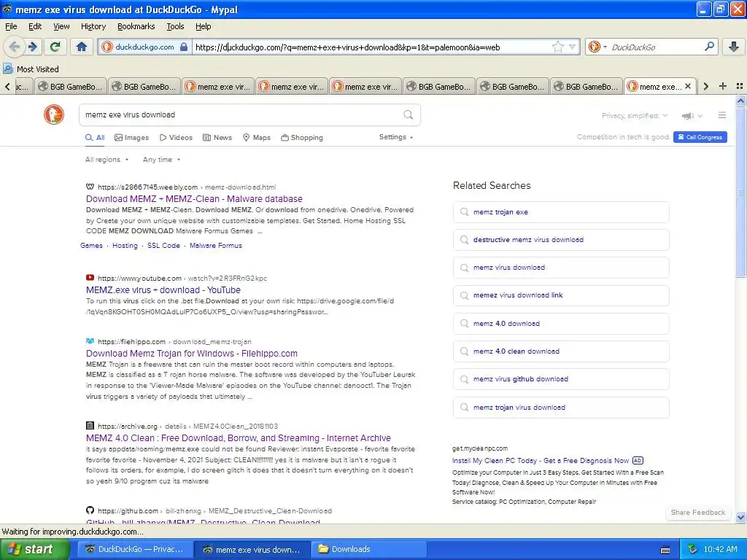
Task: Open the hamburger menu on DuckDuckGo page
Action: tap(722, 115)
